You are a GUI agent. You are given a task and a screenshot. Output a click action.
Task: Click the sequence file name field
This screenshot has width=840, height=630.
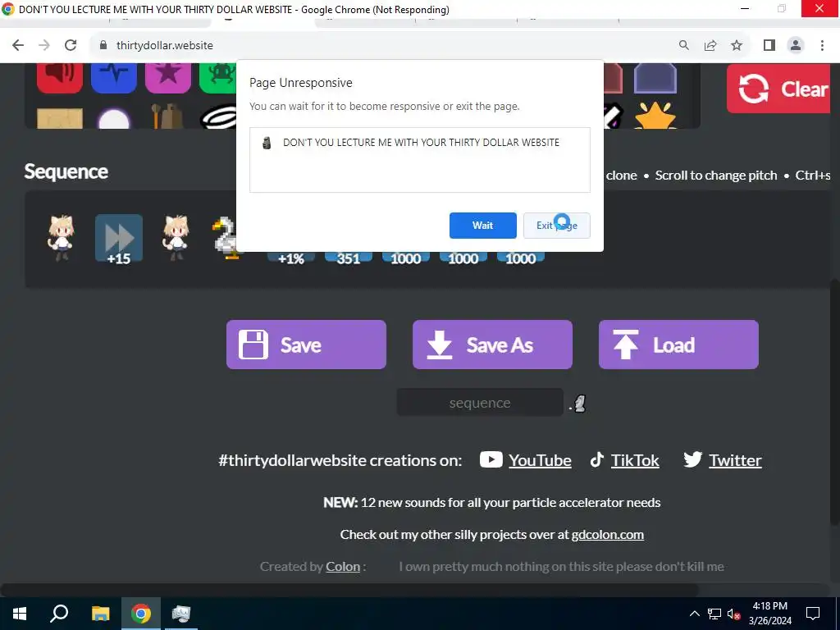point(479,402)
